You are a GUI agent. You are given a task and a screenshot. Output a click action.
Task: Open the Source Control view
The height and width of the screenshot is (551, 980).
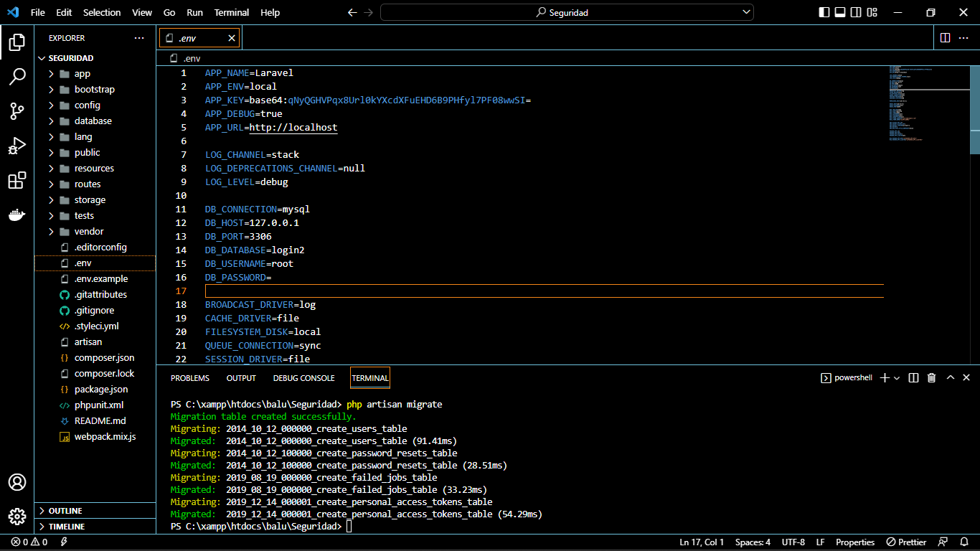tap(17, 111)
